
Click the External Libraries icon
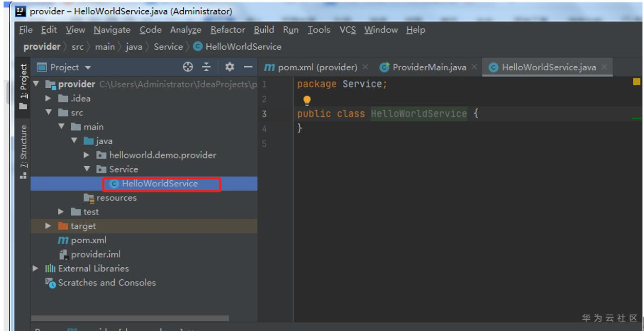click(x=50, y=268)
